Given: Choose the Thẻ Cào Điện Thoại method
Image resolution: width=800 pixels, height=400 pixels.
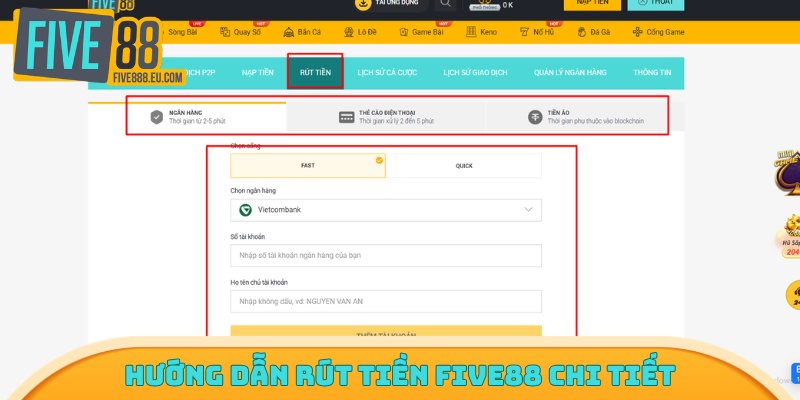Looking at the screenshot, I should coord(386,117).
